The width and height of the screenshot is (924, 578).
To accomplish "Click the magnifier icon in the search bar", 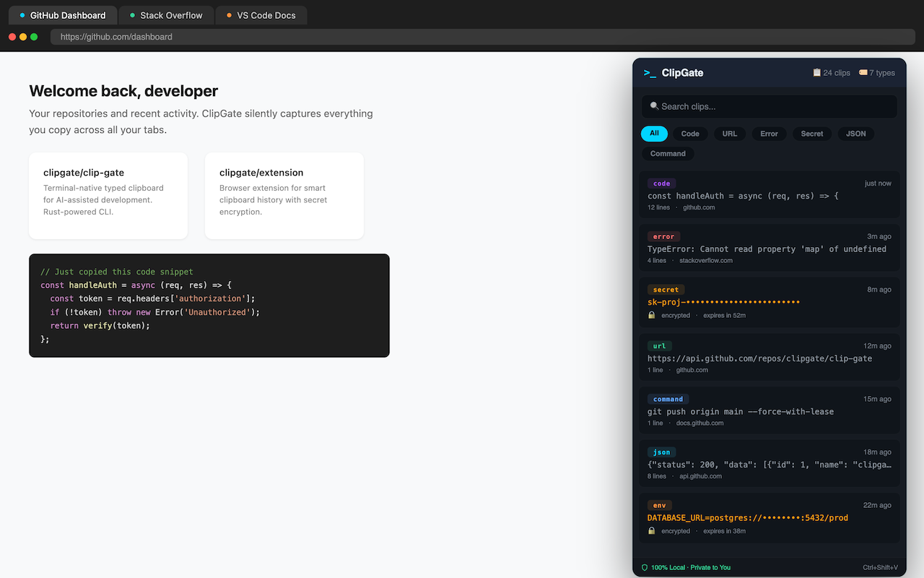I will click(x=653, y=105).
